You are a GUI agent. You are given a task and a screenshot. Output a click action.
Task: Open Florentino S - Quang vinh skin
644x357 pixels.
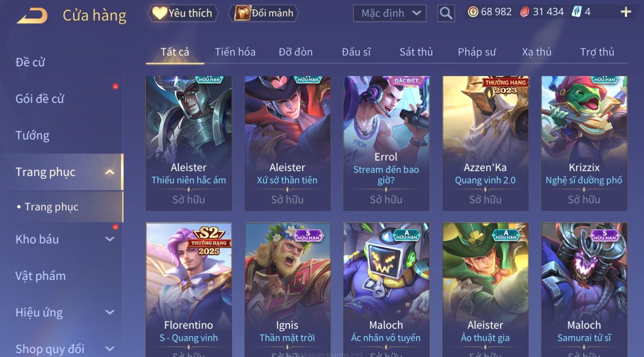point(189,290)
